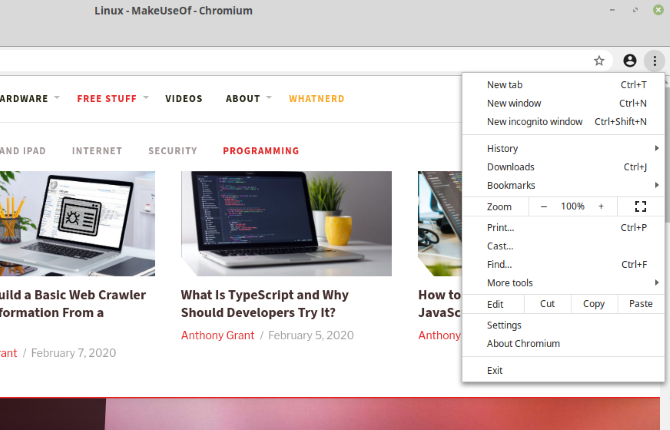Open the WHATNERD link
670x430 pixels.
click(x=317, y=99)
